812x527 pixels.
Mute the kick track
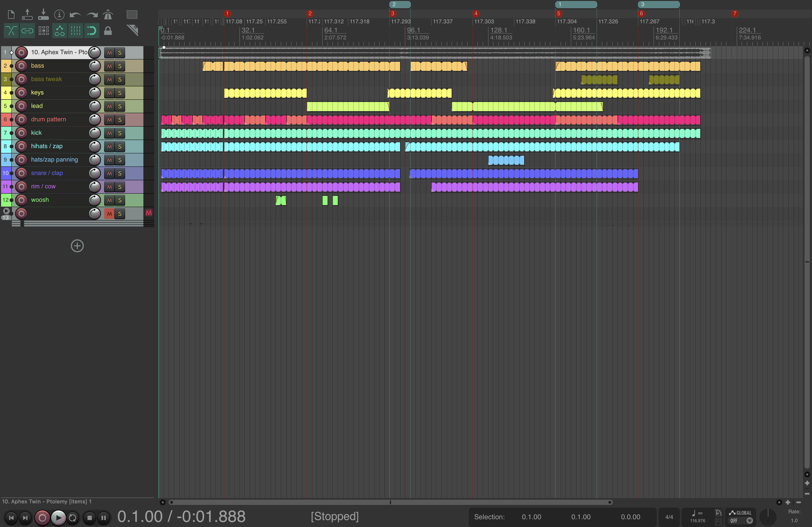coord(110,133)
